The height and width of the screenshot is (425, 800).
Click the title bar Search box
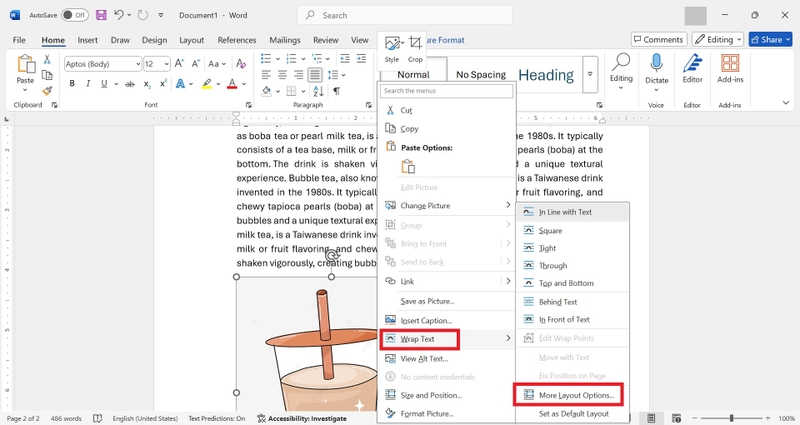click(405, 15)
